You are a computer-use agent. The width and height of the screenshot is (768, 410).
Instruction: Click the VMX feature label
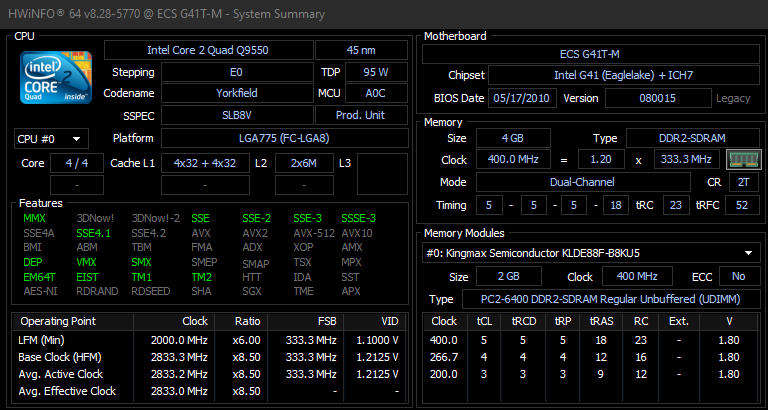pyautogui.click(x=86, y=262)
